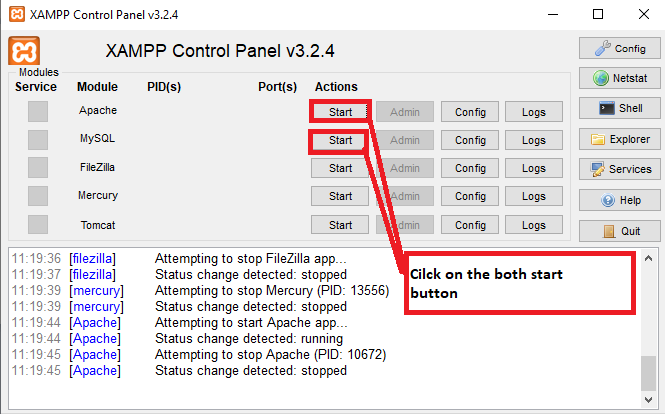This screenshot has width=665, height=414.
Task: View the Tomcat Logs
Action: (x=534, y=224)
